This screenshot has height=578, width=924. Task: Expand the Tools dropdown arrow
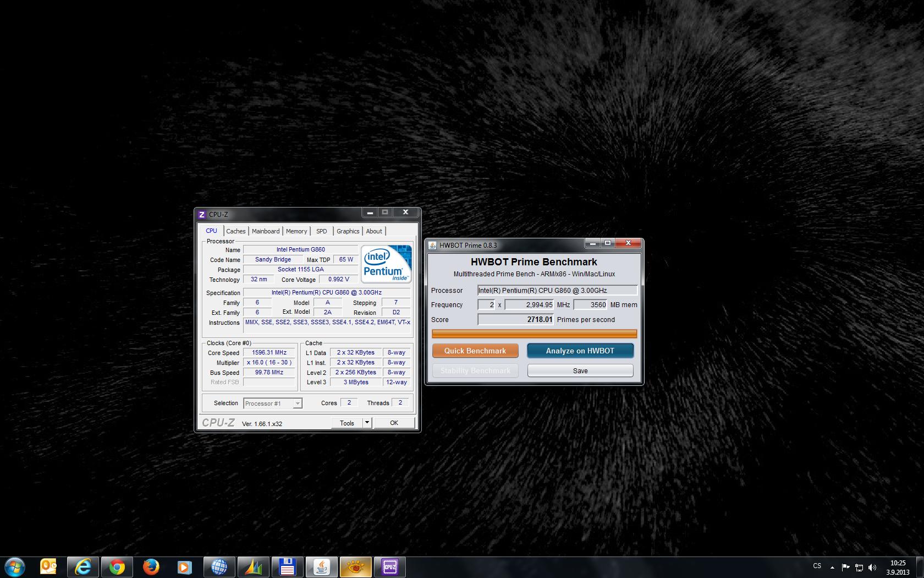pos(367,423)
